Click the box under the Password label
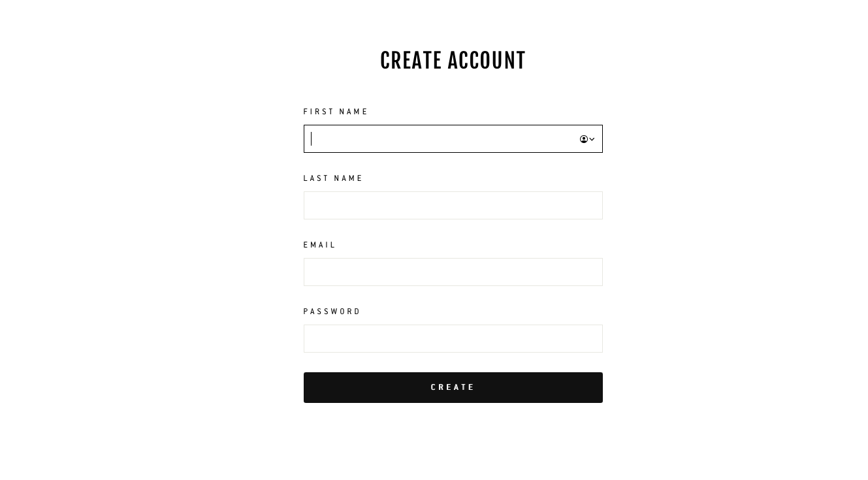Screen dimensions: 868x480 point(453,339)
